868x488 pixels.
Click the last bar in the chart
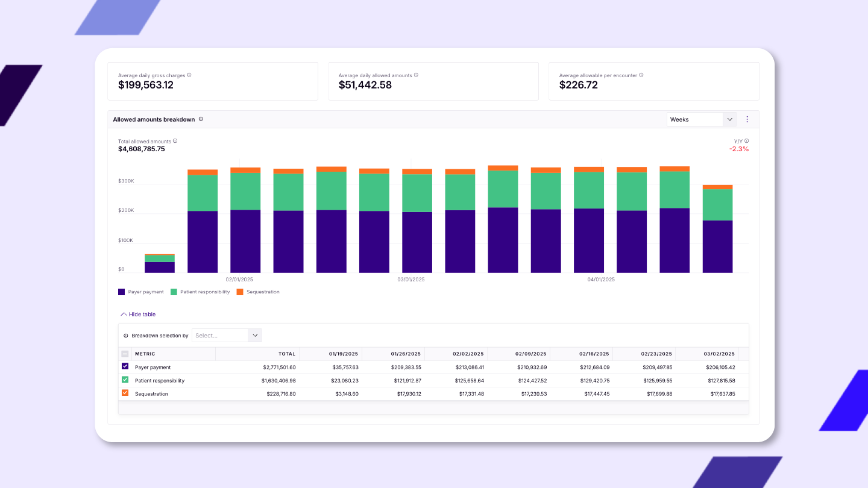[717, 229]
